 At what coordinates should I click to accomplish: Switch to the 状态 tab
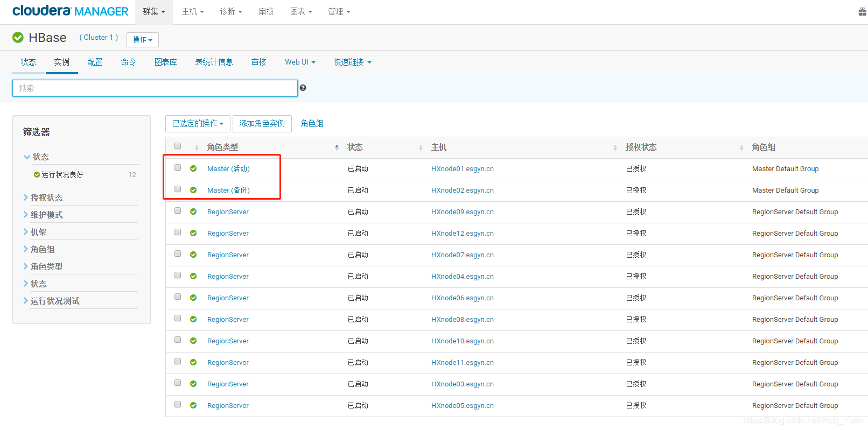tap(29, 62)
